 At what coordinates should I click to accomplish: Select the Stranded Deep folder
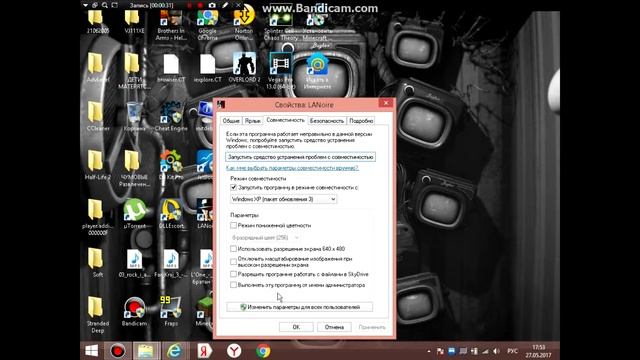tap(98, 314)
